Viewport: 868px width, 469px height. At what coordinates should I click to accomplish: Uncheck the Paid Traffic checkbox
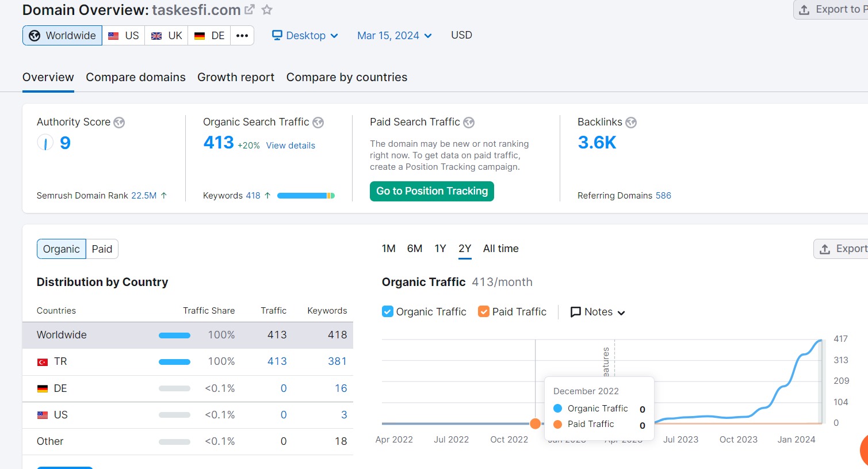point(484,312)
